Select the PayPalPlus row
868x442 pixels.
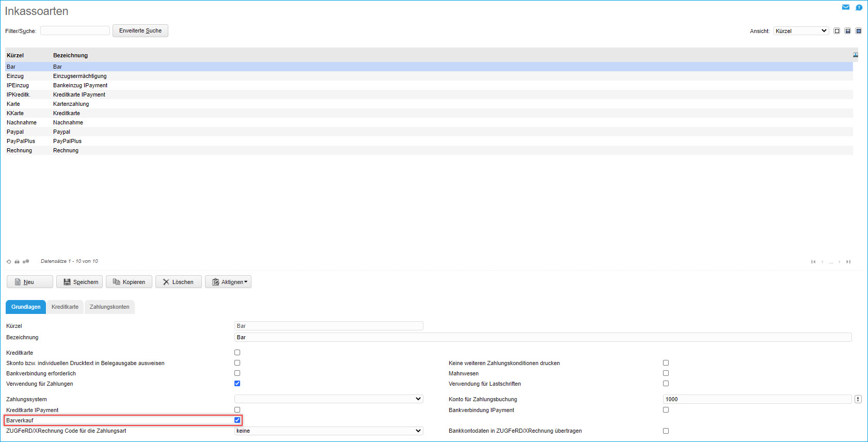429,141
